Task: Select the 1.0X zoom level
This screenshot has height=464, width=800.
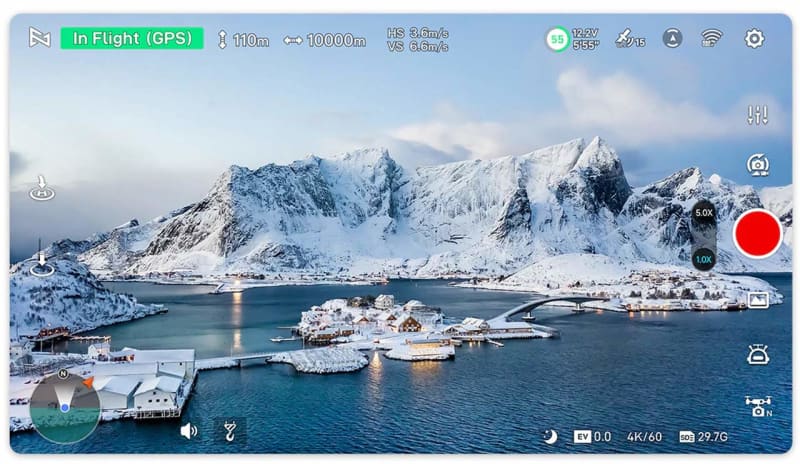Action: point(704,259)
